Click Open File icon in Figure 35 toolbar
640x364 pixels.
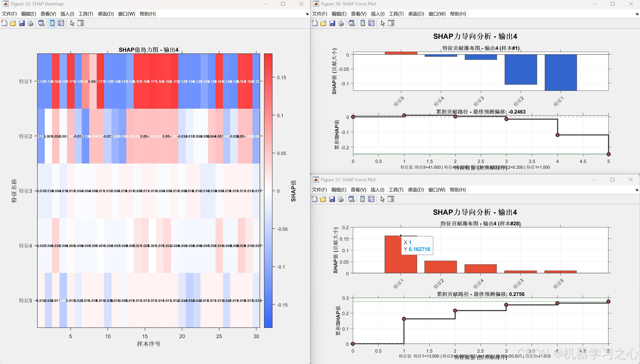click(x=13, y=23)
